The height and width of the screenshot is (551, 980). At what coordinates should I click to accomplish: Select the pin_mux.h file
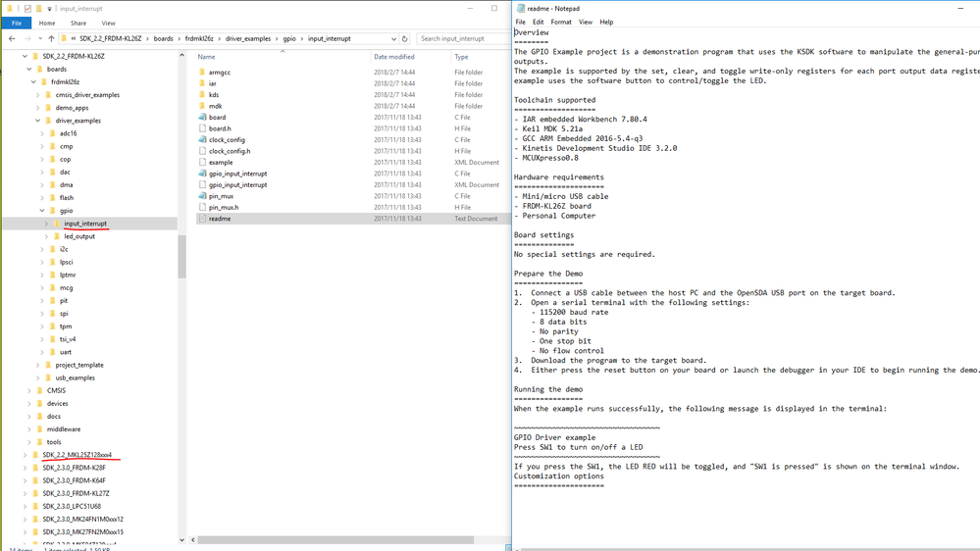click(x=223, y=208)
